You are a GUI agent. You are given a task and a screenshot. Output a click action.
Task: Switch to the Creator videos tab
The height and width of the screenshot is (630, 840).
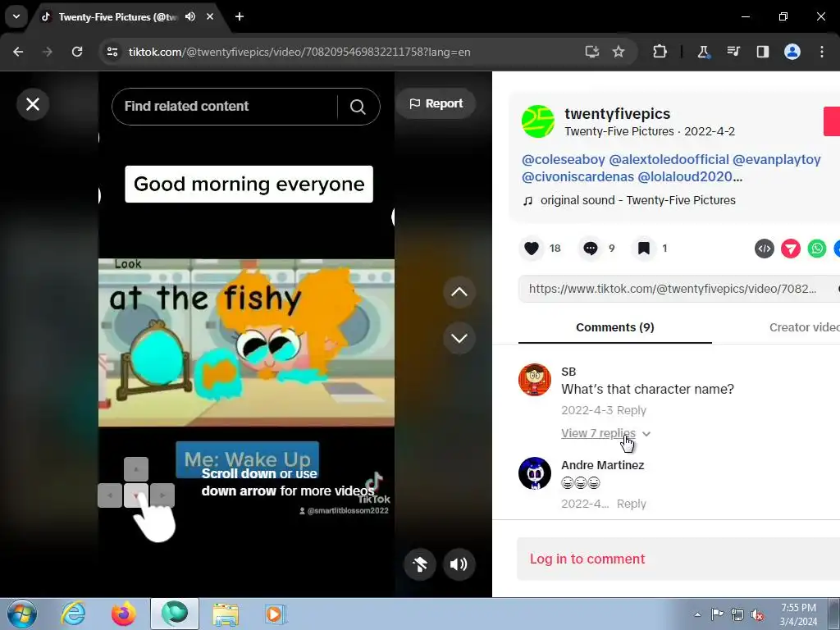tap(804, 327)
